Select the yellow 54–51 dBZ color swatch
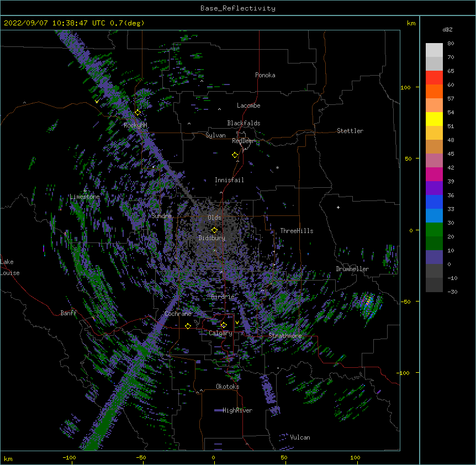This screenshot has width=476, height=465. click(434, 119)
